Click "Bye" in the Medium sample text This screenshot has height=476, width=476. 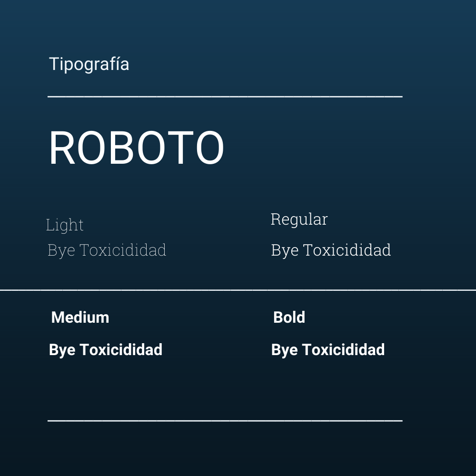(62, 350)
